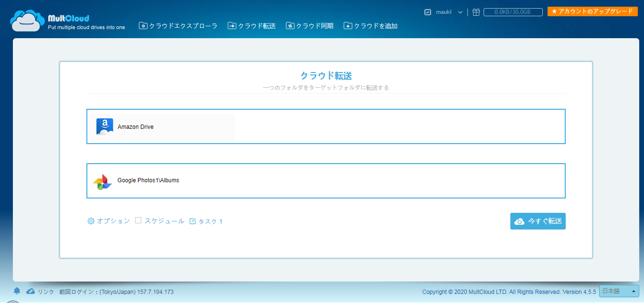
Task: Open the クラウドエクスプローラ menu
Action: click(178, 26)
